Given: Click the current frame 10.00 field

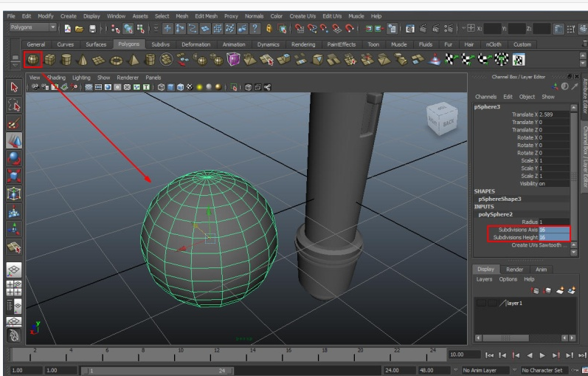Looking at the screenshot, I should (464, 355).
